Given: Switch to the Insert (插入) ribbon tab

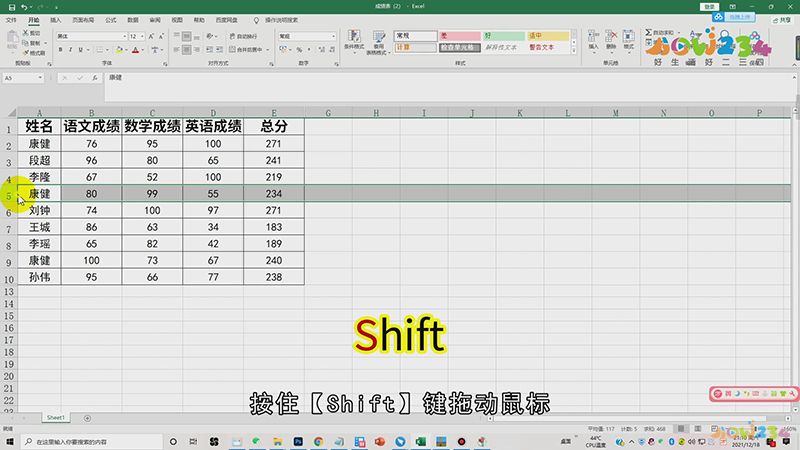Looking at the screenshot, I should (56, 20).
